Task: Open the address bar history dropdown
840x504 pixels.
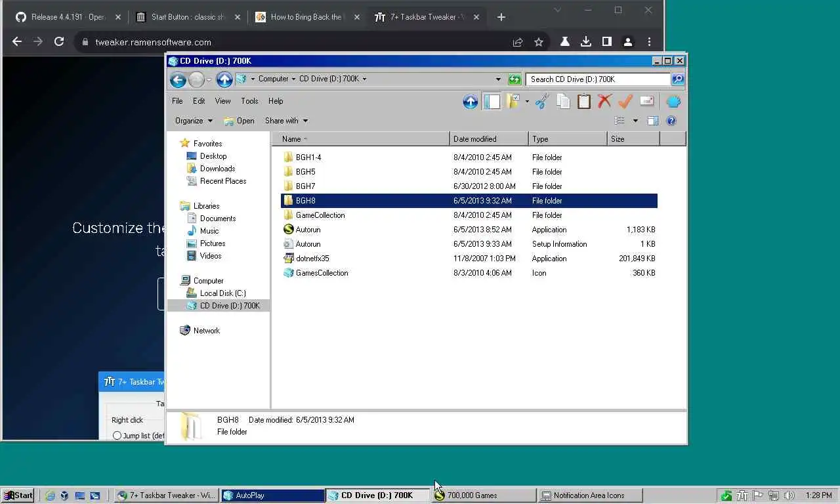Action: point(498,79)
